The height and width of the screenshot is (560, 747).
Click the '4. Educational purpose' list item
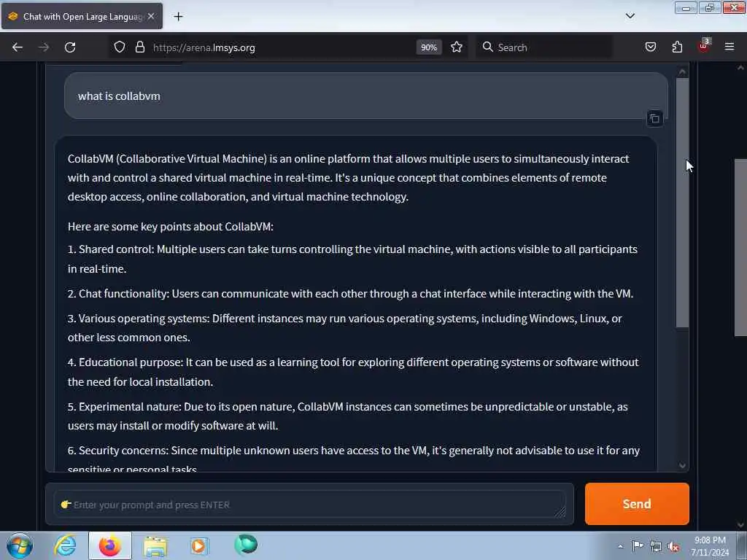[353, 372]
